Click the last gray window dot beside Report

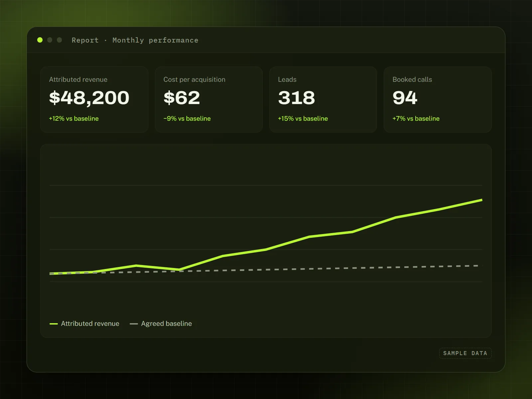tap(60, 40)
